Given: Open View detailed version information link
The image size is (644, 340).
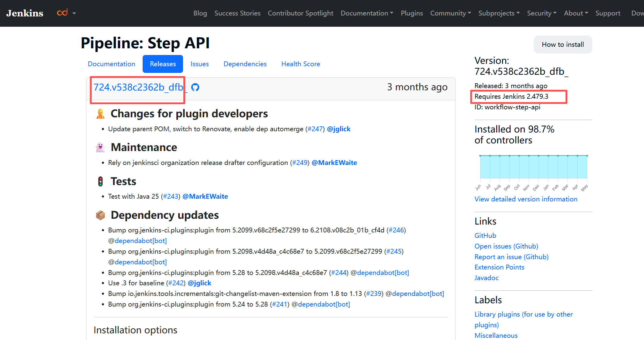Looking at the screenshot, I should pyautogui.click(x=526, y=199).
